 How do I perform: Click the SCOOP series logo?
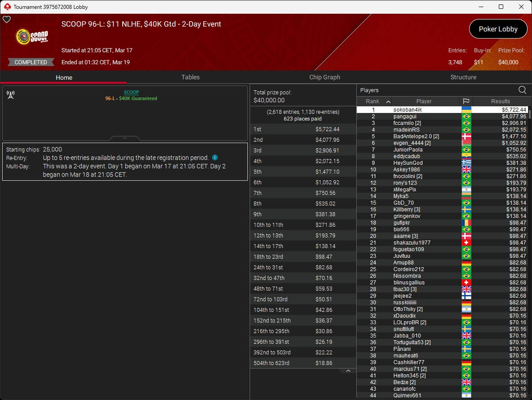click(32, 37)
